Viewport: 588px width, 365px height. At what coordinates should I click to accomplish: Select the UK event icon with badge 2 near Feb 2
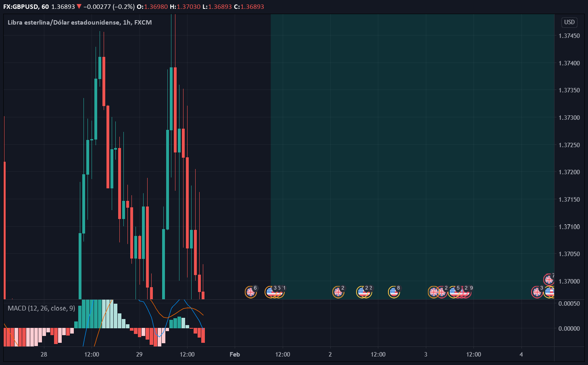point(338,292)
